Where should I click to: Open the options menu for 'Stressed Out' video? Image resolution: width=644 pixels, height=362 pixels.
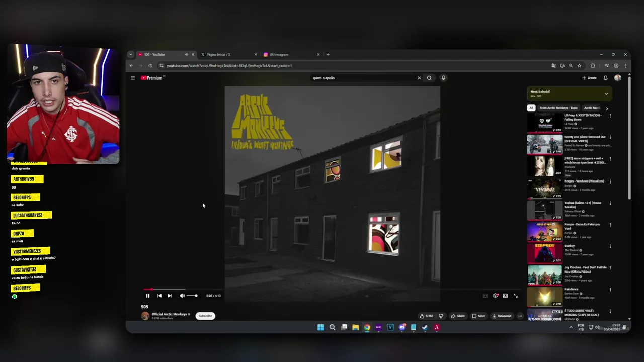tap(610, 137)
